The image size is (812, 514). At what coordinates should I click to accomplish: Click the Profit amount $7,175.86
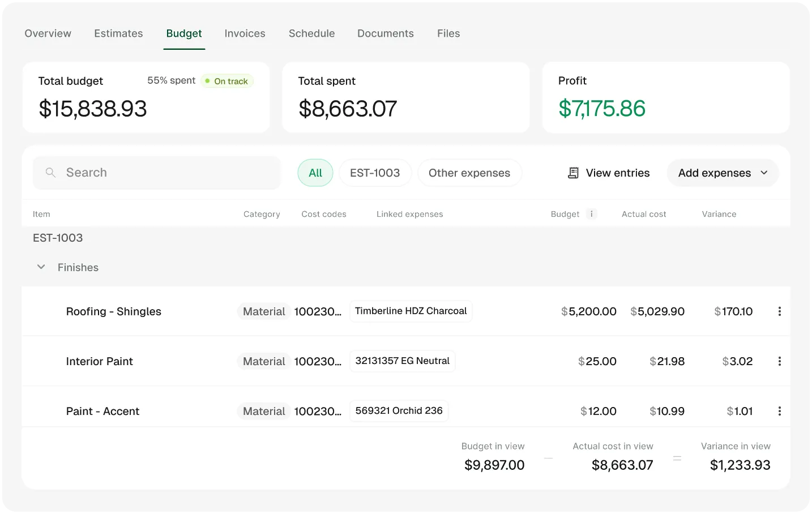coord(602,109)
